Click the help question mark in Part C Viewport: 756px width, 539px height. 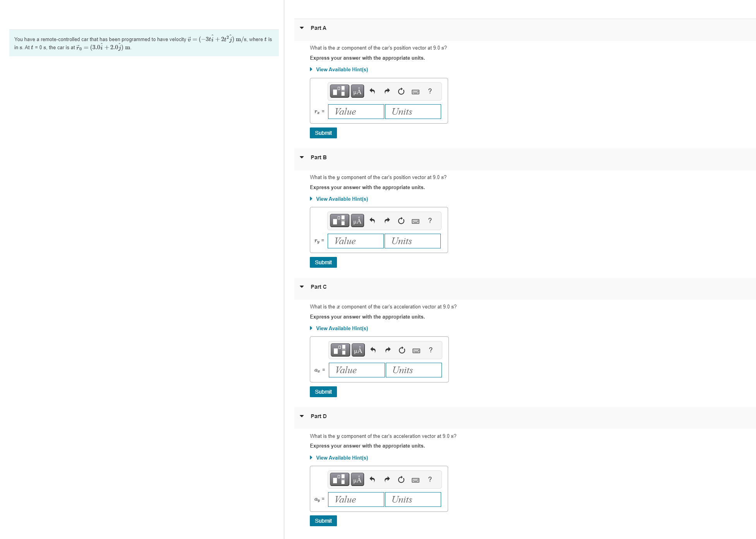click(431, 350)
